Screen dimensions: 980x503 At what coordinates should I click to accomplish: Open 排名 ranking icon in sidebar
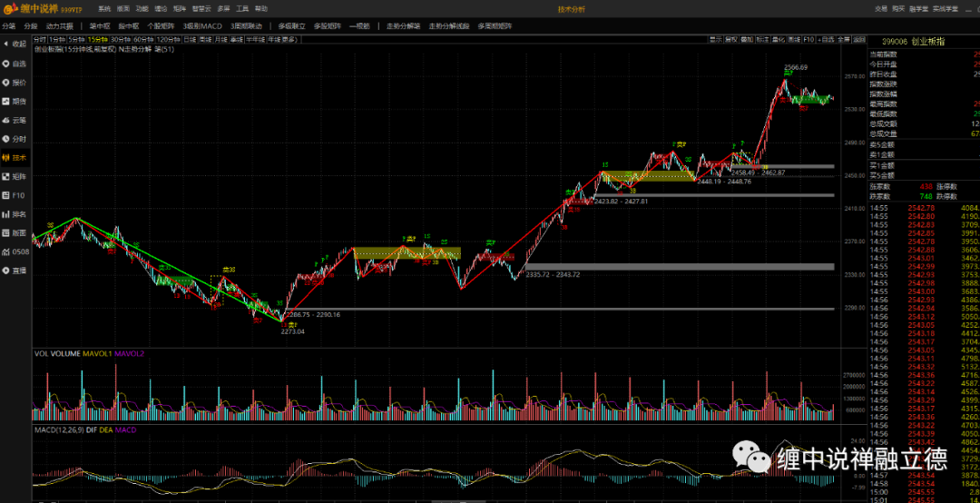[x=15, y=214]
